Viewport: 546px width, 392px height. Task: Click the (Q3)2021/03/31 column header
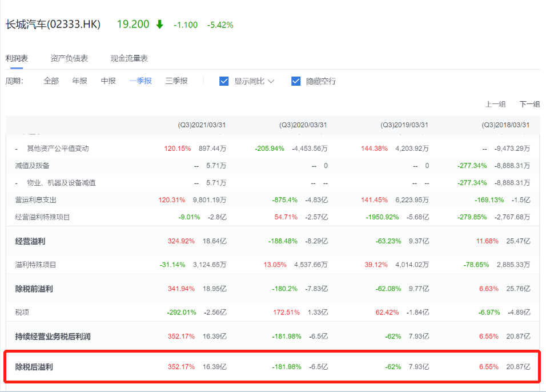(x=202, y=125)
